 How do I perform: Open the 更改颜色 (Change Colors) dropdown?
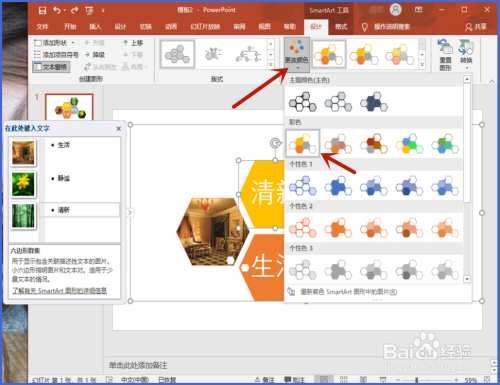point(297,55)
